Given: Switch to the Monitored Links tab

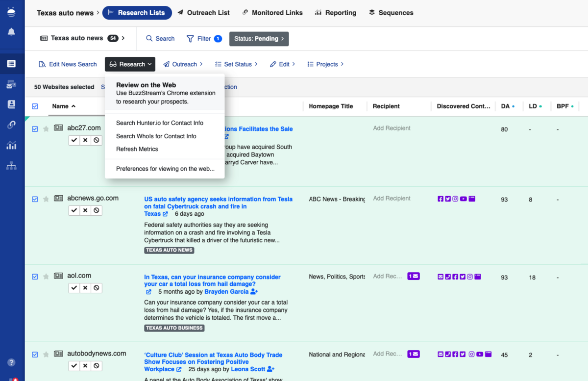Looking at the screenshot, I should click(x=272, y=13).
